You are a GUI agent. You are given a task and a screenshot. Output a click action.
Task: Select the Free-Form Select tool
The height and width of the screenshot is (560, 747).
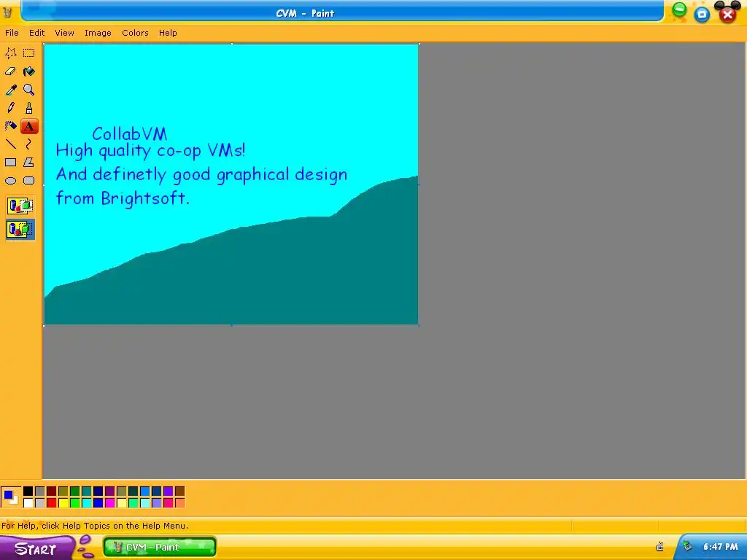tap(10, 52)
